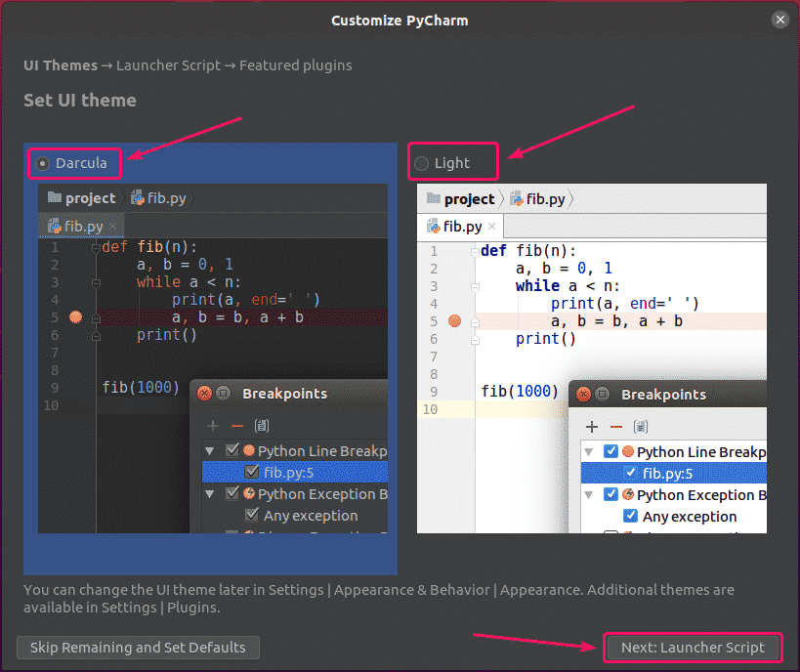
Task: Fold while loop at line 3, Light preview
Action: click(475, 287)
